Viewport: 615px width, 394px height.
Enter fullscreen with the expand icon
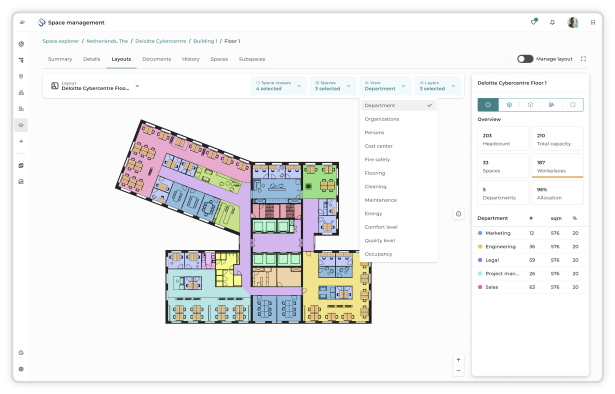583,59
